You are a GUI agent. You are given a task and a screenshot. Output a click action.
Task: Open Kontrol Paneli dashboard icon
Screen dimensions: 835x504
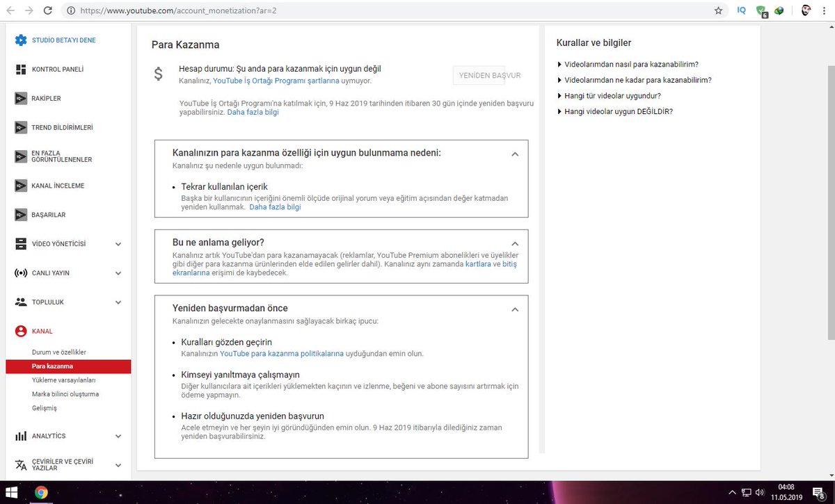(21, 70)
